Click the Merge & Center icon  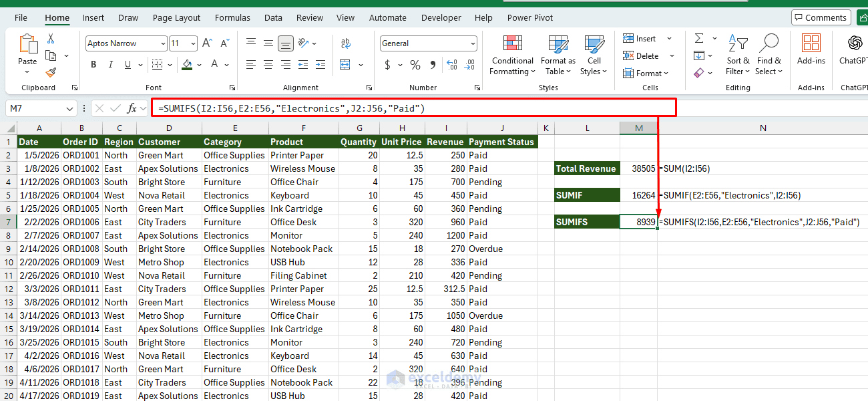tap(345, 65)
